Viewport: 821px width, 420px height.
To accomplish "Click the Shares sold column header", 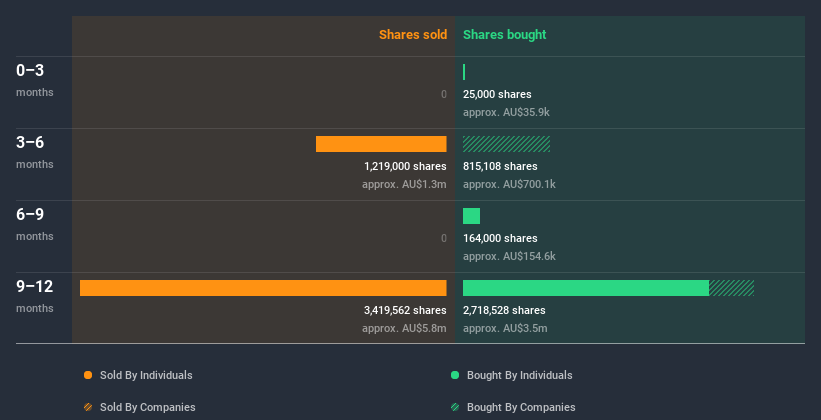I will click(413, 35).
